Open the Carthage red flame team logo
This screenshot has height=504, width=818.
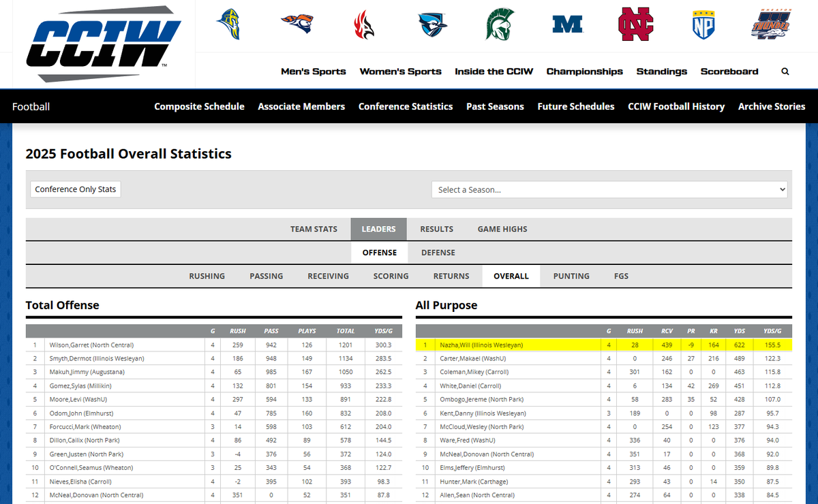[364, 24]
